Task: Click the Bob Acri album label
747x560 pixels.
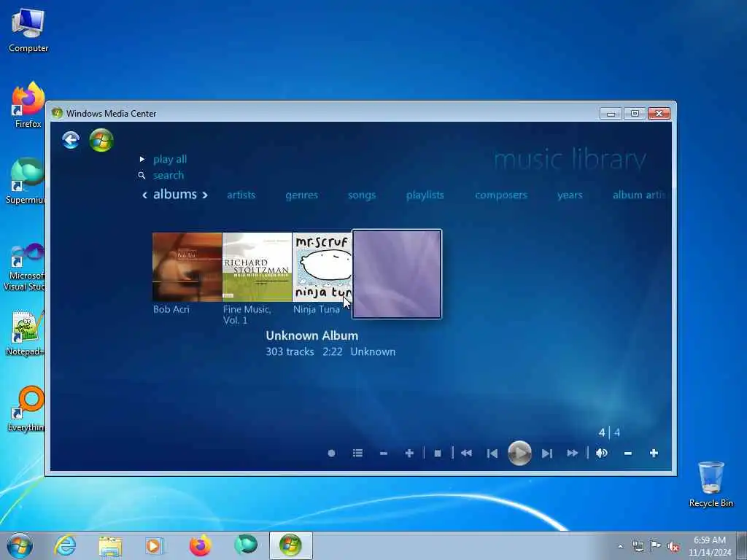Action: click(x=171, y=309)
